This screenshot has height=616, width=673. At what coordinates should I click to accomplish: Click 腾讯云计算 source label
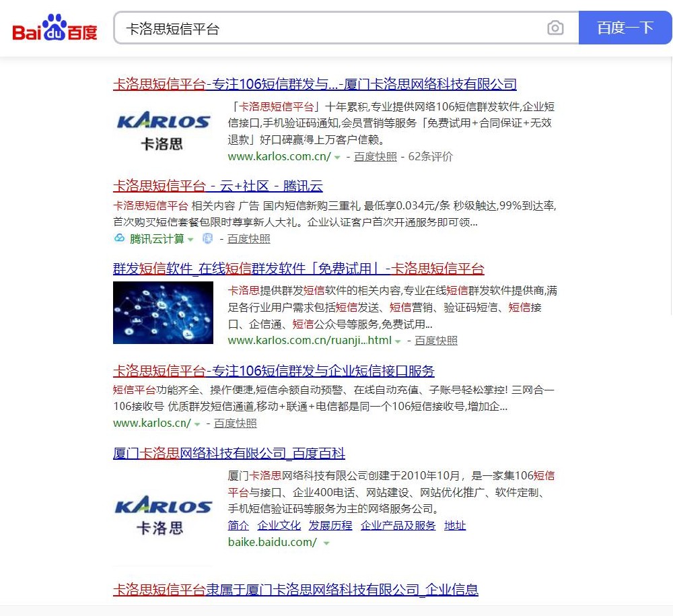coord(157,239)
